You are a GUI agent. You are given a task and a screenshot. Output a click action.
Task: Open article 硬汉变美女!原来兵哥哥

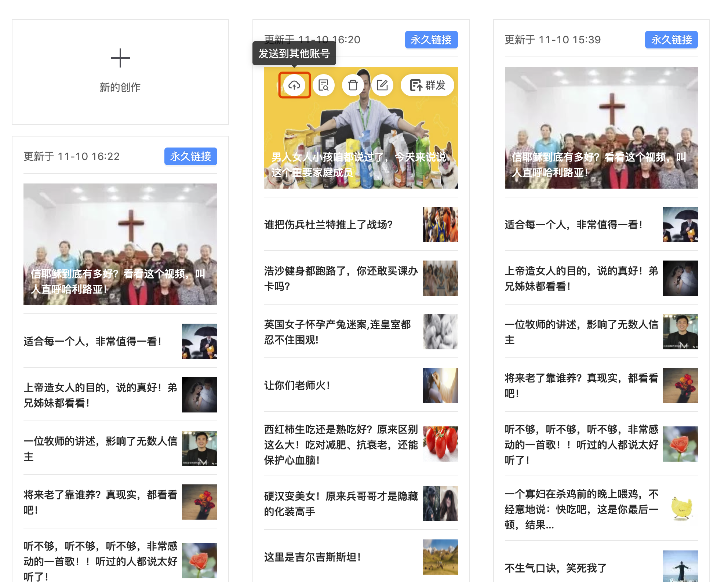click(x=341, y=503)
